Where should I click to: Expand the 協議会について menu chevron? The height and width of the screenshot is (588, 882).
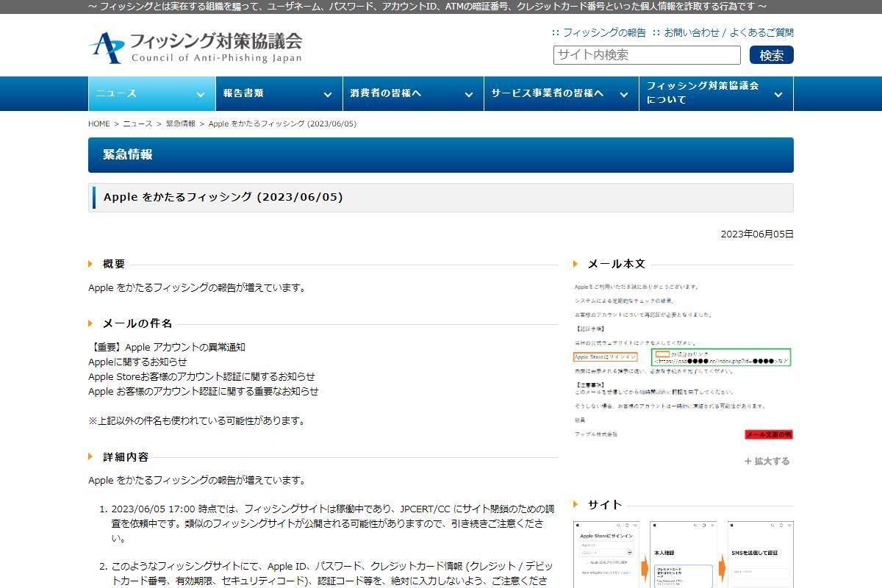(x=778, y=94)
